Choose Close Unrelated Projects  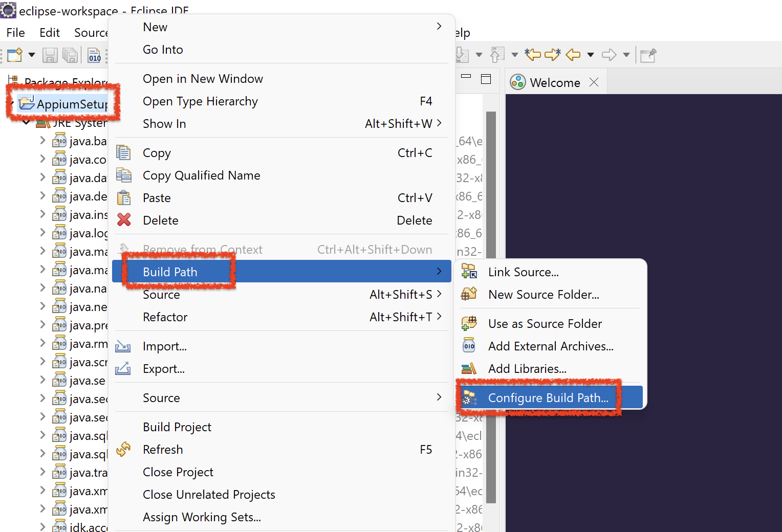pos(281,495)
